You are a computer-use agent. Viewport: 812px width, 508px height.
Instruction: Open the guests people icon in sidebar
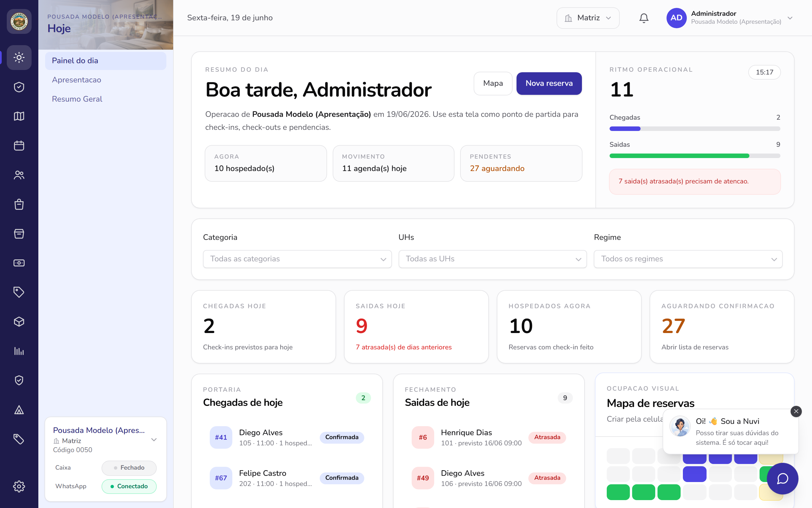tap(19, 175)
